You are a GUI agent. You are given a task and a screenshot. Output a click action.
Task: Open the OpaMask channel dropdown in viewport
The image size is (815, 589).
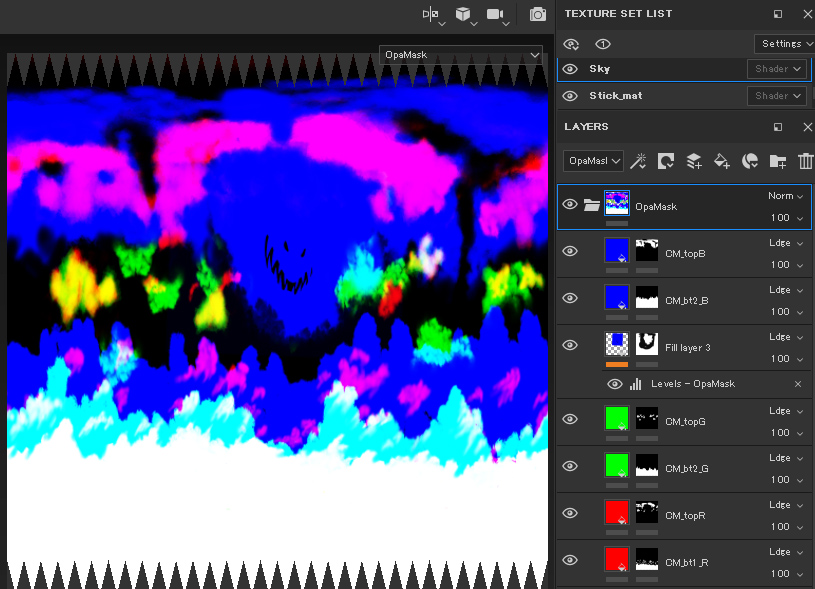[x=461, y=55]
